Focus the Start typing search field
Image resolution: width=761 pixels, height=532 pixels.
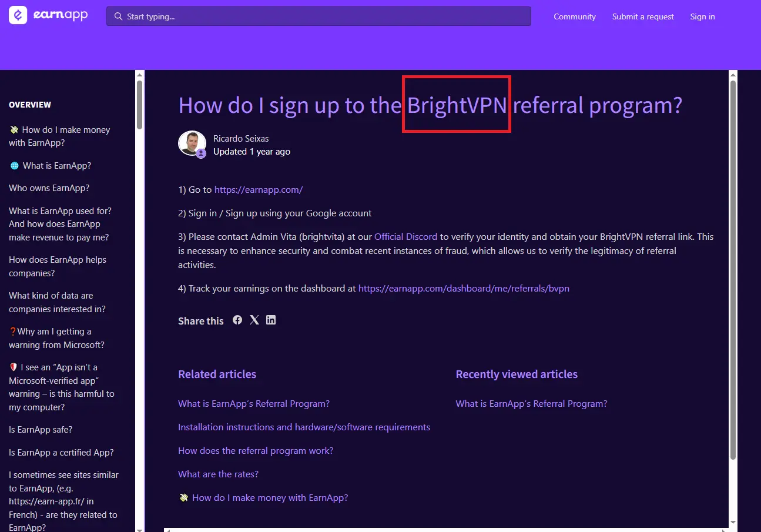[x=319, y=16]
